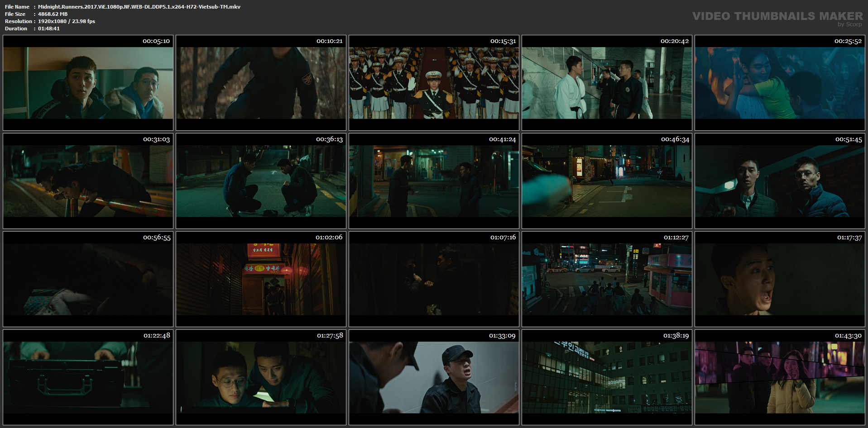The height and width of the screenshot is (428, 868).
Task: Click the file size value 4868.62 MB
Action: [53, 14]
